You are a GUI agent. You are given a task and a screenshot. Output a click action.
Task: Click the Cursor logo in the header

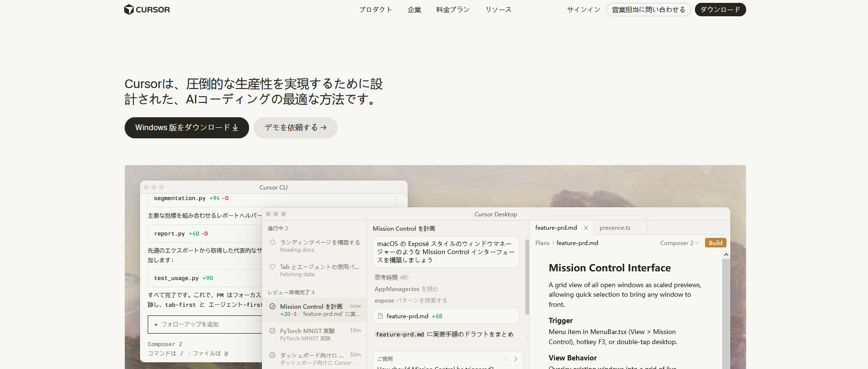tap(147, 10)
